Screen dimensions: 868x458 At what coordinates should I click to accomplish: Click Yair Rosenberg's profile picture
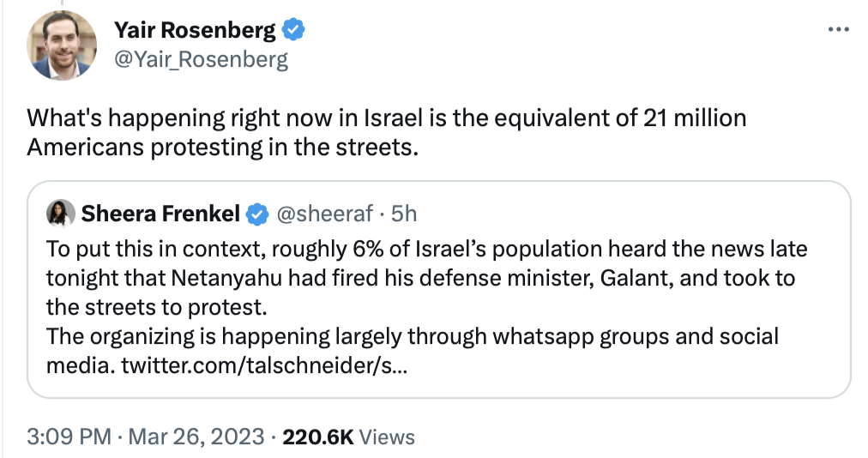[x=61, y=45]
